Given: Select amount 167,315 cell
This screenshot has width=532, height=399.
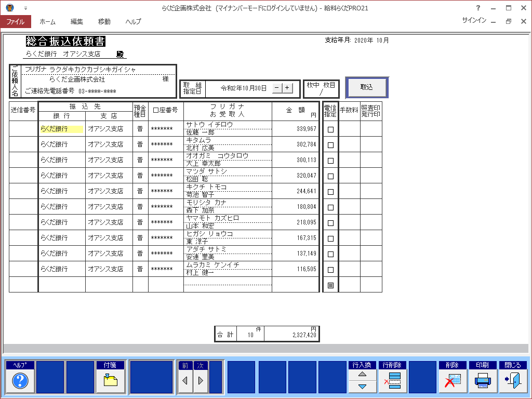Looking at the screenshot, I should pos(295,238).
